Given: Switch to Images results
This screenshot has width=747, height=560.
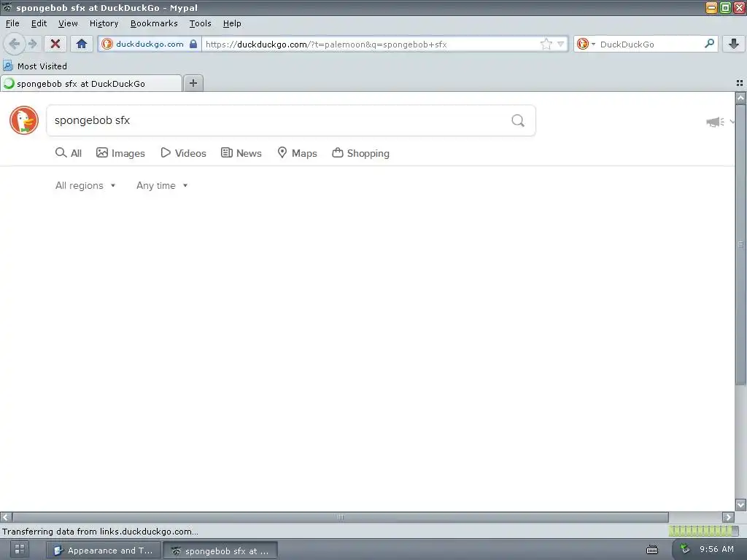Looking at the screenshot, I should [120, 153].
